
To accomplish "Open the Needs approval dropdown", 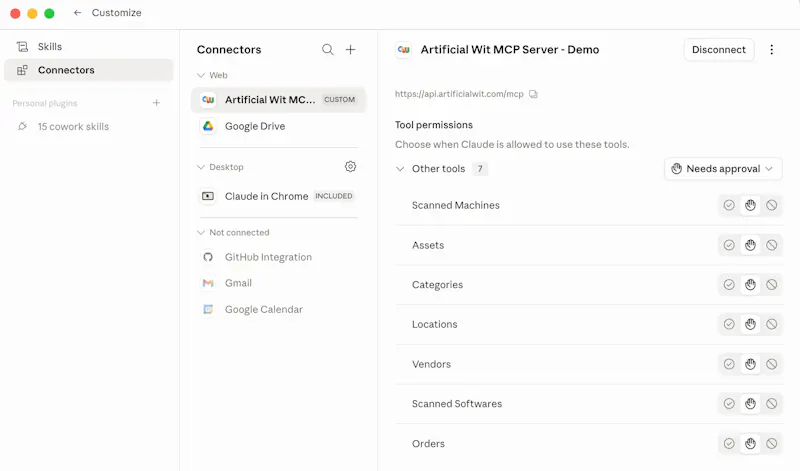I will point(723,169).
